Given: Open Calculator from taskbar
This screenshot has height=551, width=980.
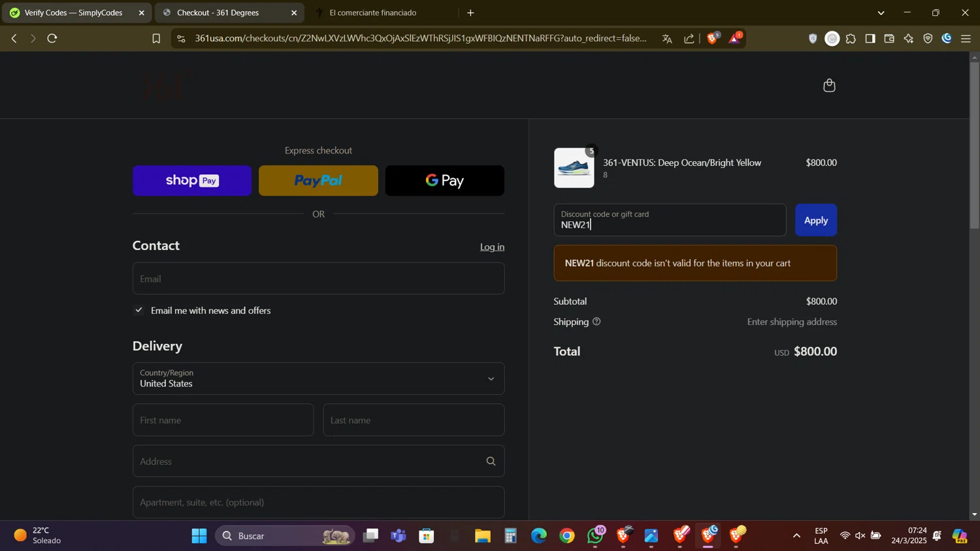Looking at the screenshot, I should click(x=511, y=536).
